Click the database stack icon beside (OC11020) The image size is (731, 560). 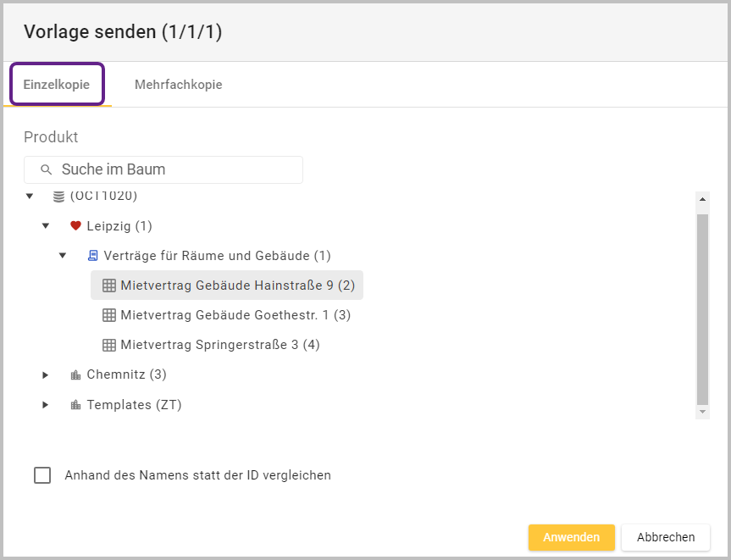point(58,197)
